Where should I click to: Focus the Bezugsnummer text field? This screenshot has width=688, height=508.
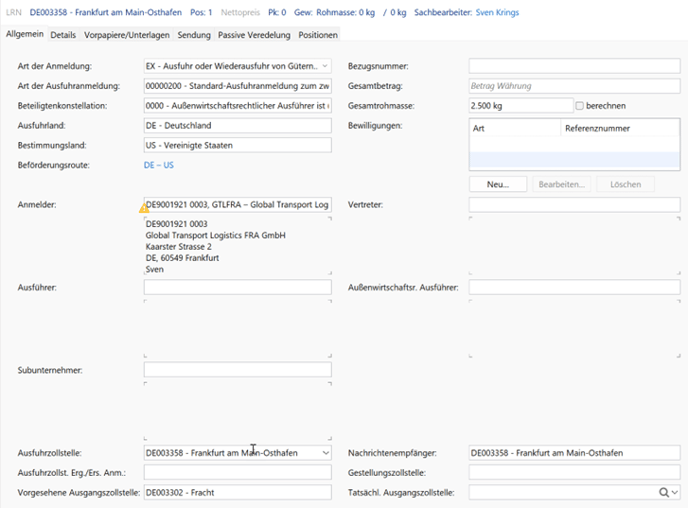[574, 66]
